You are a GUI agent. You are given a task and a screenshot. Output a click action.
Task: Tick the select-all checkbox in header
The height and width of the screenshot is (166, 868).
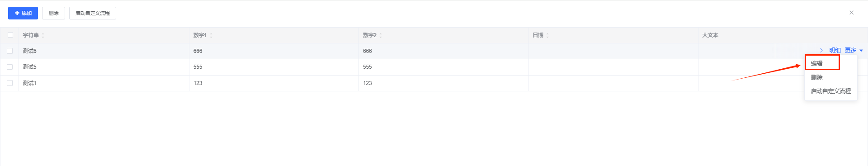(x=10, y=35)
